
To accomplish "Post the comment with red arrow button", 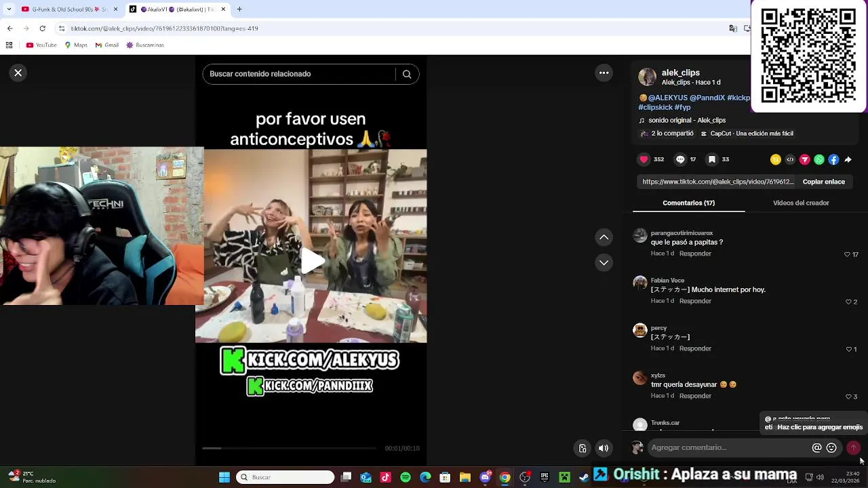I will click(853, 447).
